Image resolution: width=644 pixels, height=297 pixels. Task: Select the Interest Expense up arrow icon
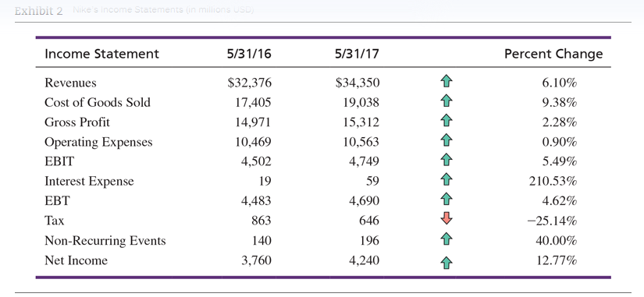(x=446, y=179)
